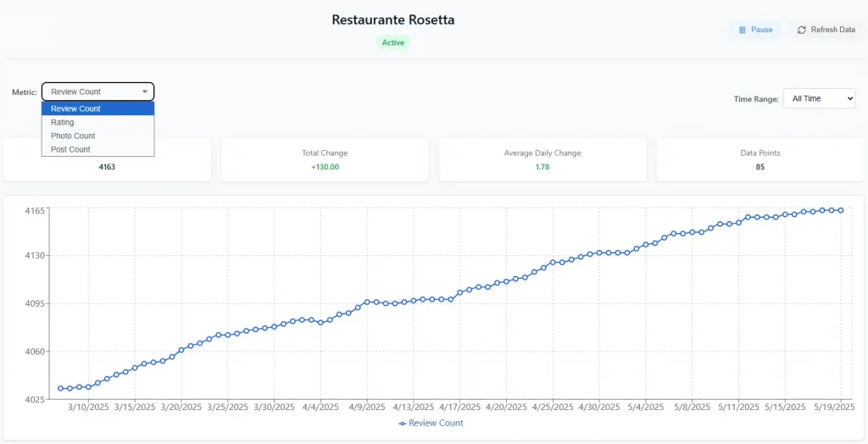The image size is (868, 444).
Task: Click the 3/25/2025 x-axis label
Action: tap(228, 408)
